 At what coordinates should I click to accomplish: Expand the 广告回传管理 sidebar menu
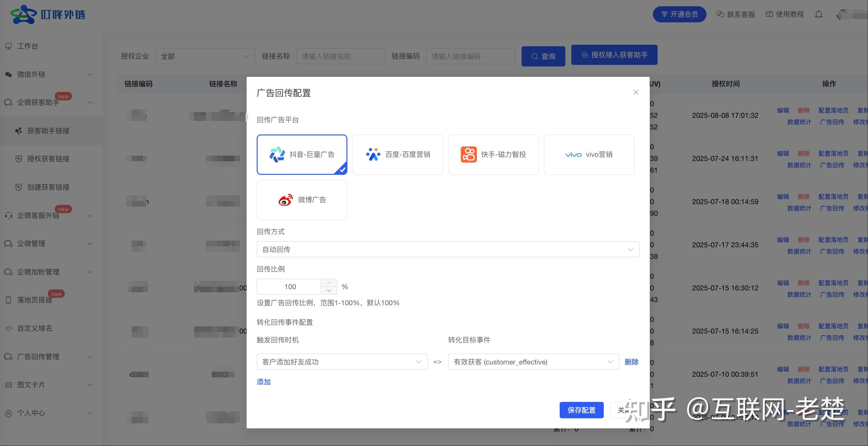(51, 357)
